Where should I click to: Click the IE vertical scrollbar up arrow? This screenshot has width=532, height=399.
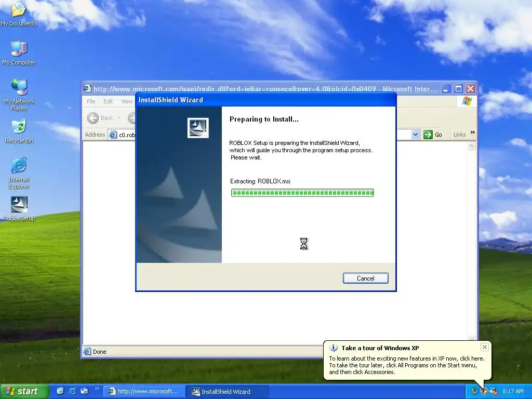pos(472,146)
